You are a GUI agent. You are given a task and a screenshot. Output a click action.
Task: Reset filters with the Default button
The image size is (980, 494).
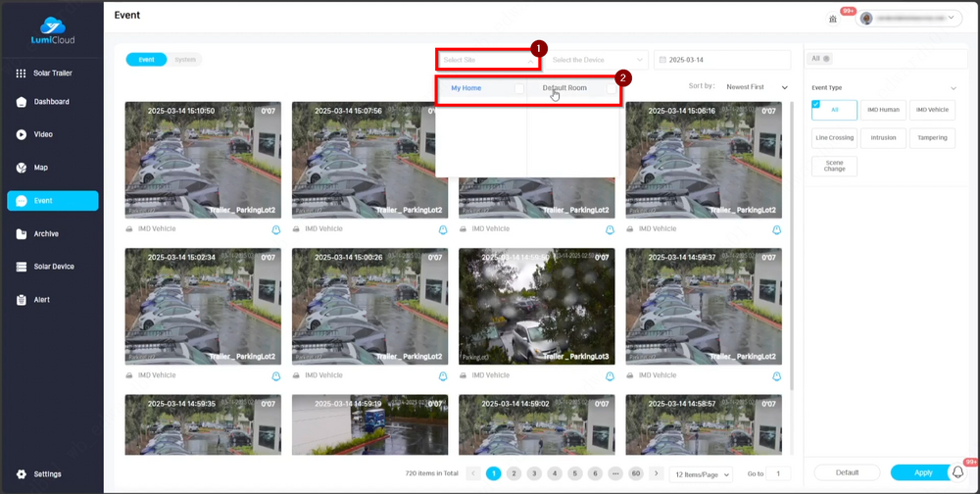coord(847,472)
